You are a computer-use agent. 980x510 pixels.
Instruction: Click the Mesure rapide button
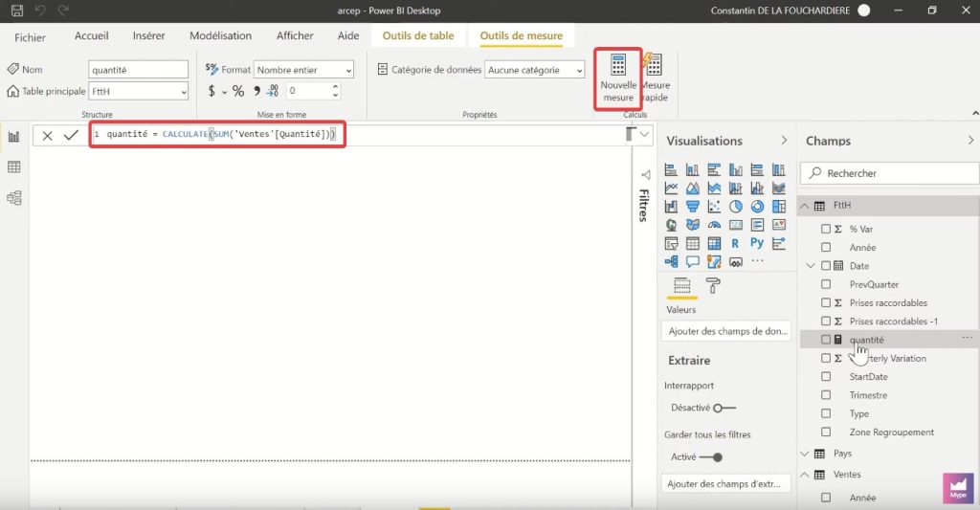click(x=655, y=79)
